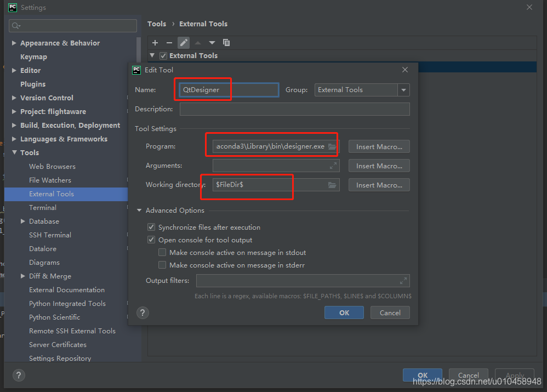Click inside the Description input field
The width and height of the screenshot is (547, 392).
pos(294,109)
